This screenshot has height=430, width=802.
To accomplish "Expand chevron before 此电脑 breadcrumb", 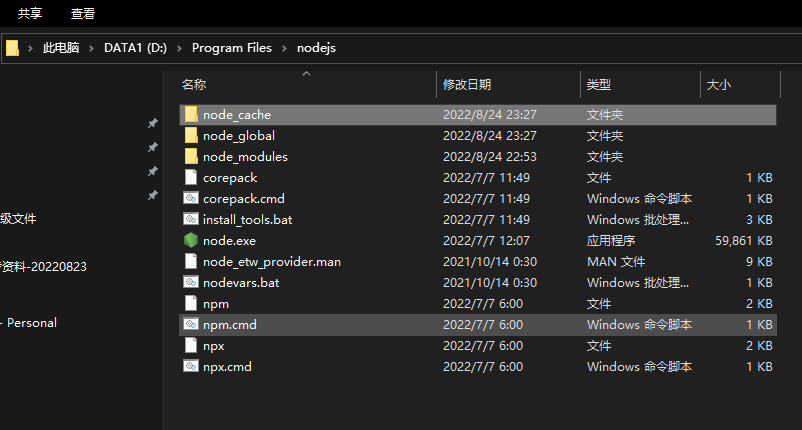I will tap(31, 48).
